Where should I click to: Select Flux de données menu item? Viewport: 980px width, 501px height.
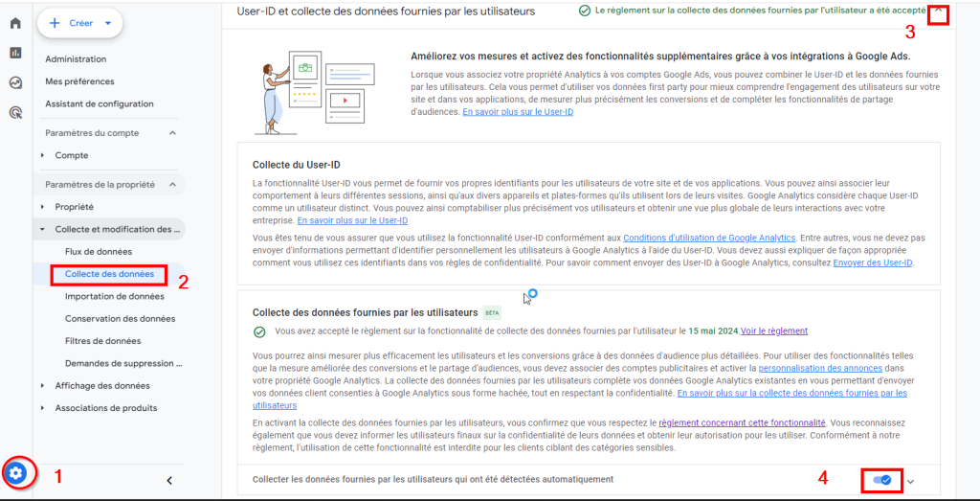pos(99,252)
